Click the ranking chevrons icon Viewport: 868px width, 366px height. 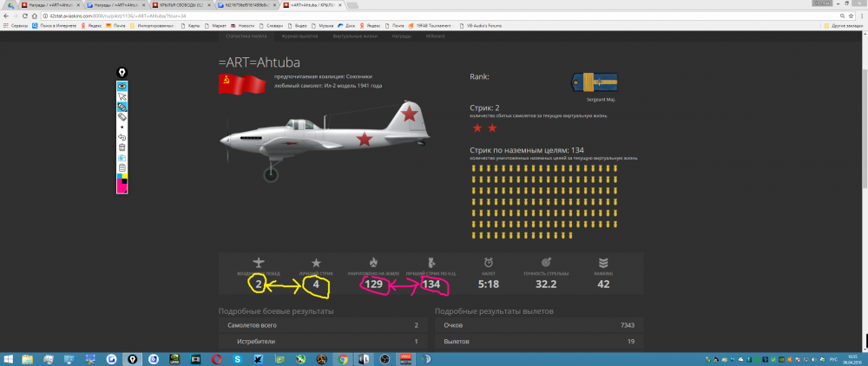[603, 263]
